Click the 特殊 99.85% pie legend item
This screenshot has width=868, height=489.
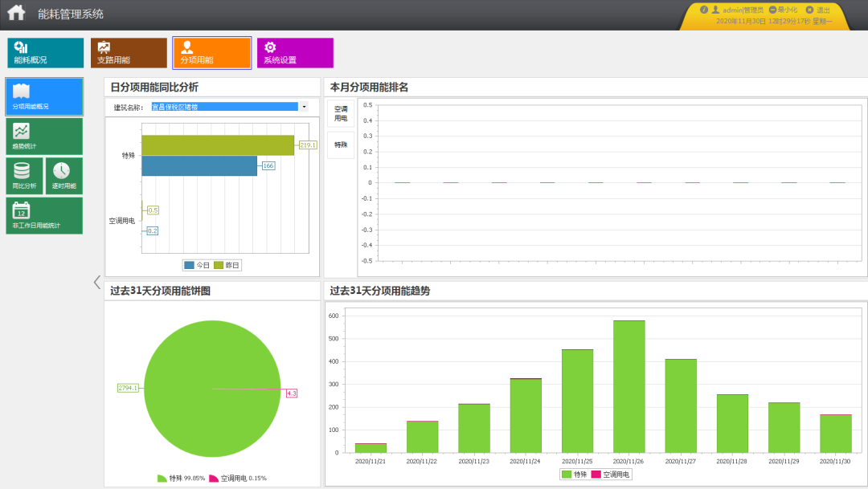(181, 479)
